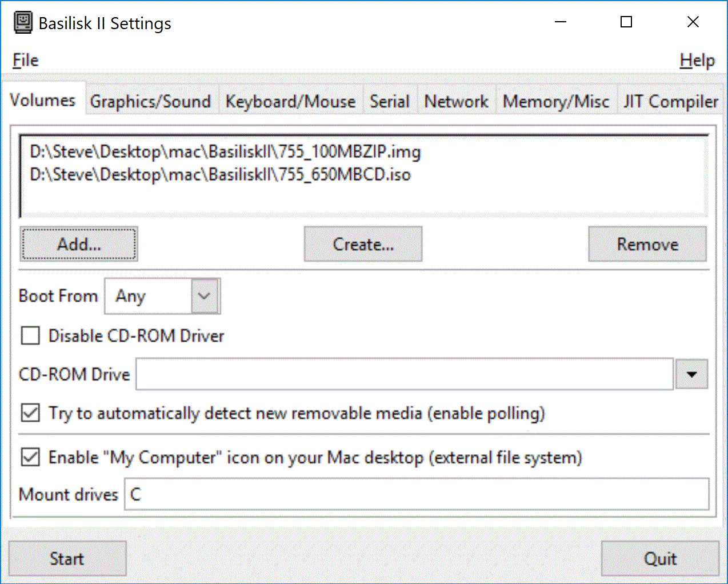
Task: Click the Remove volume button
Action: point(647,244)
